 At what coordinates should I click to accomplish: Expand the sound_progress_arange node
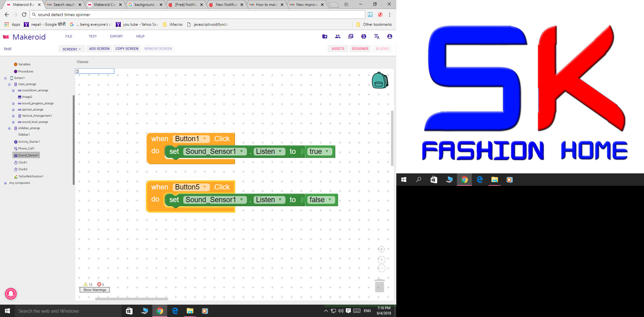pyautogui.click(x=13, y=103)
